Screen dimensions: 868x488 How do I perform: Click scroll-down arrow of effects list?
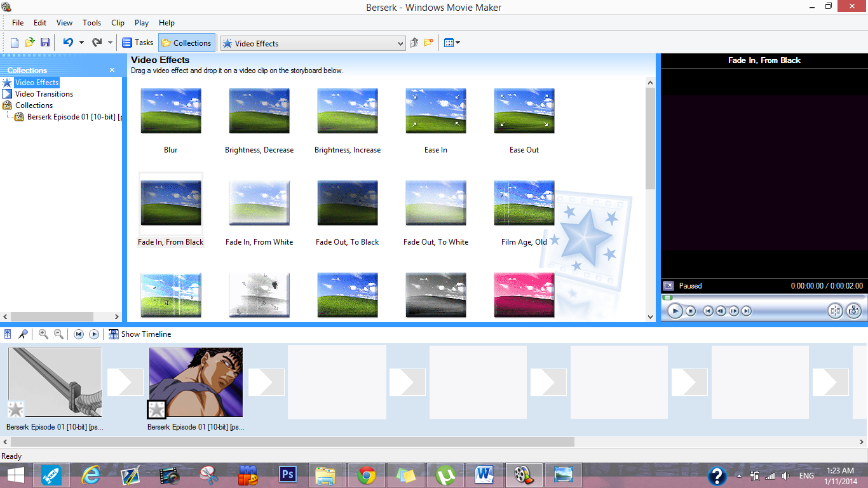pos(650,316)
